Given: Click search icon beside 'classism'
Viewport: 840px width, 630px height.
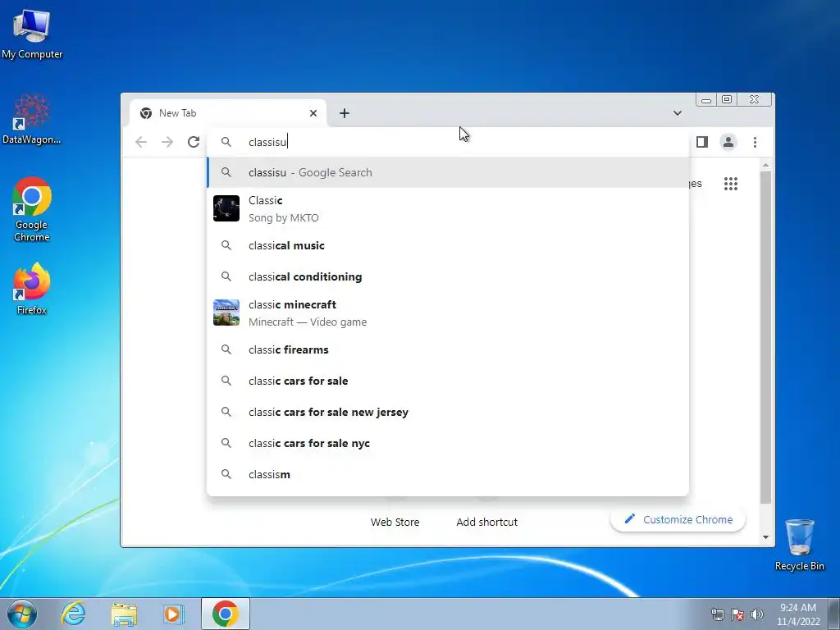Looking at the screenshot, I should click(x=226, y=474).
